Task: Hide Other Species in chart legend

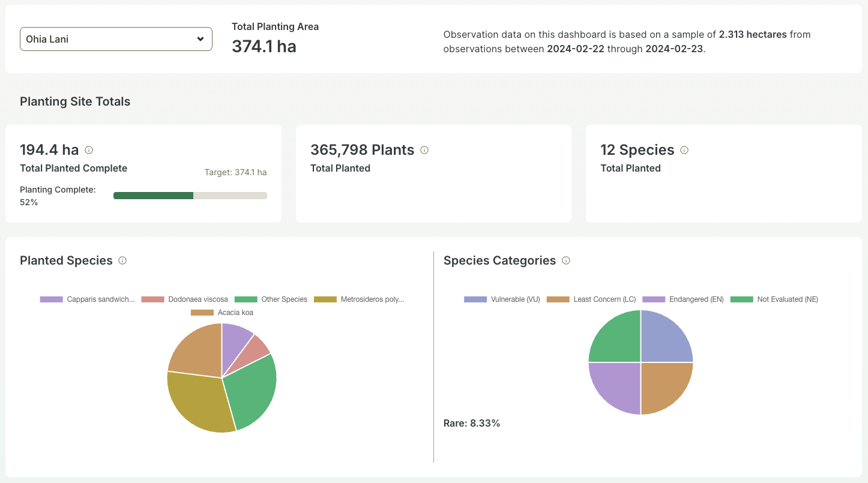Action: (x=271, y=299)
